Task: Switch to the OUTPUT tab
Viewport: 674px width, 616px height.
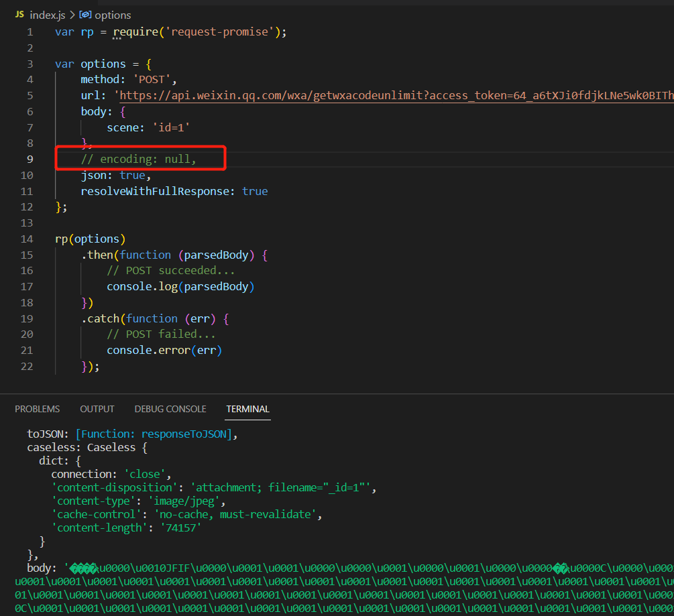Action: pos(97,409)
